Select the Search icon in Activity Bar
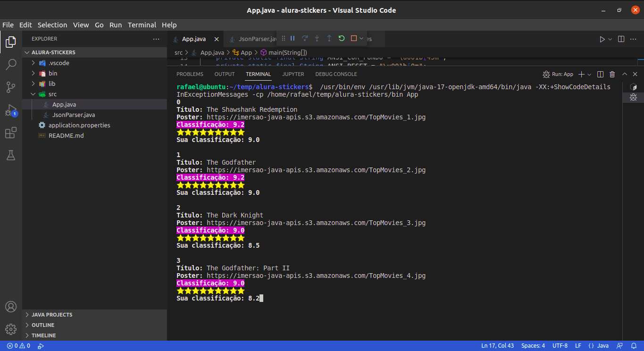 tap(11, 64)
